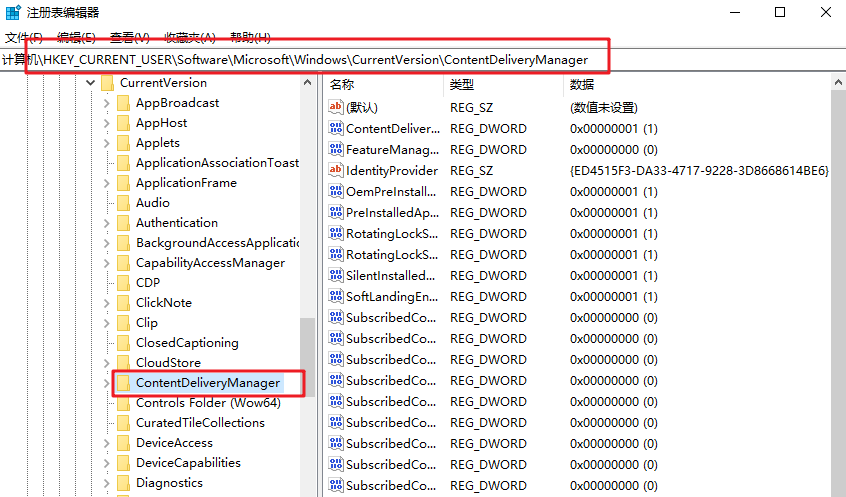Select the CuratedTileCollections tree item
The image size is (846, 497).
(x=200, y=423)
